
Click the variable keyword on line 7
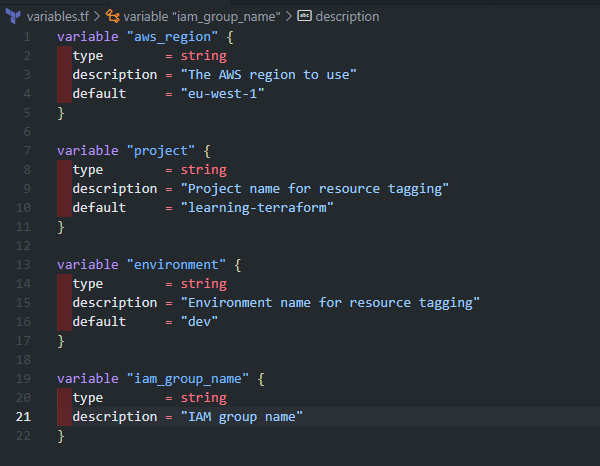coord(88,151)
